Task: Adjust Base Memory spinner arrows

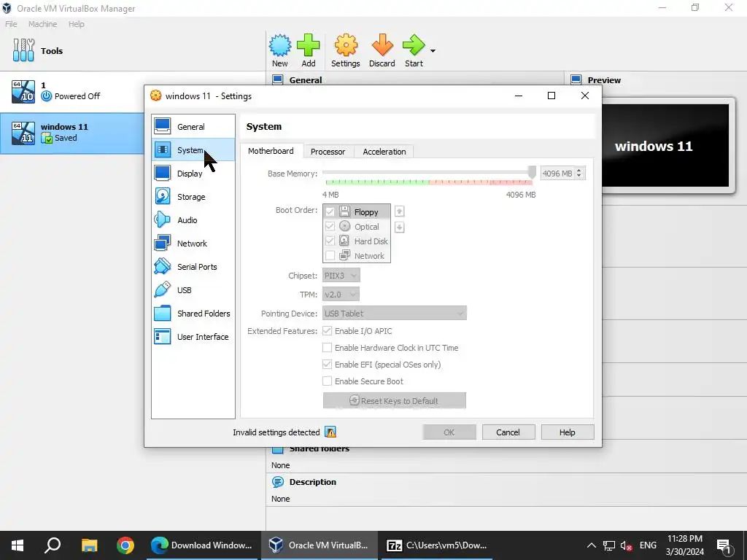Action: click(x=579, y=174)
